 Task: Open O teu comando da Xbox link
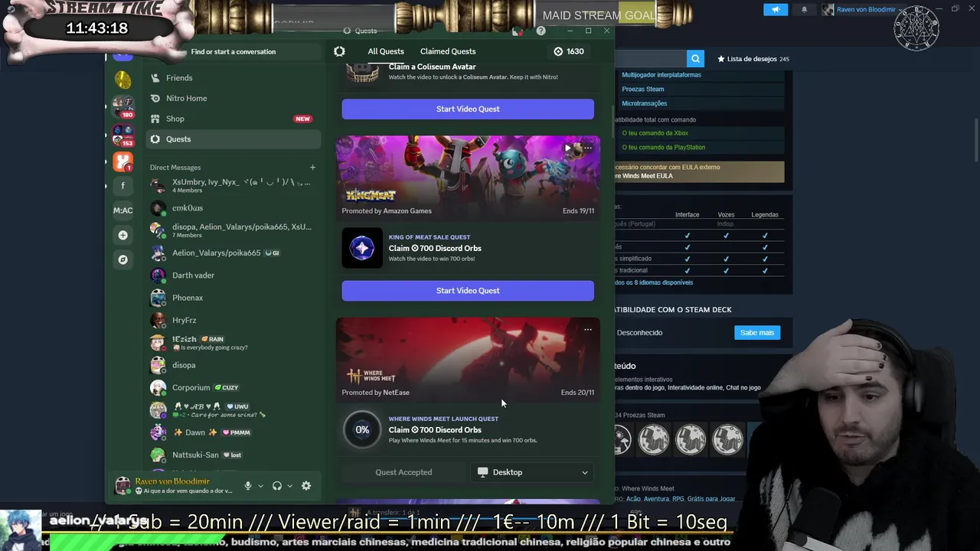(x=655, y=133)
